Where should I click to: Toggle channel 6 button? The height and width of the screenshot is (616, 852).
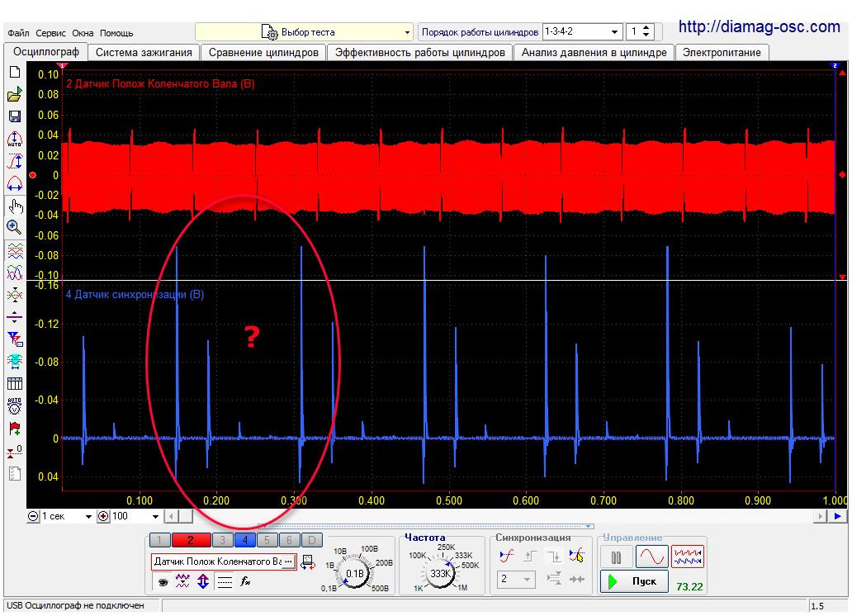tap(289, 540)
